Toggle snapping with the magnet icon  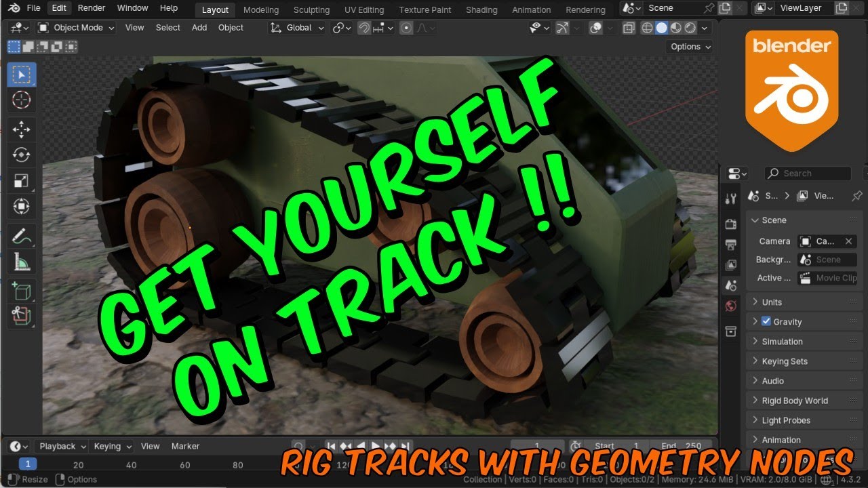(365, 28)
